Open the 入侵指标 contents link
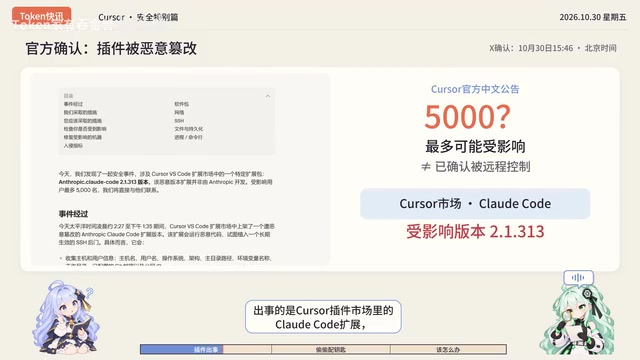640x360 pixels. tap(73, 146)
